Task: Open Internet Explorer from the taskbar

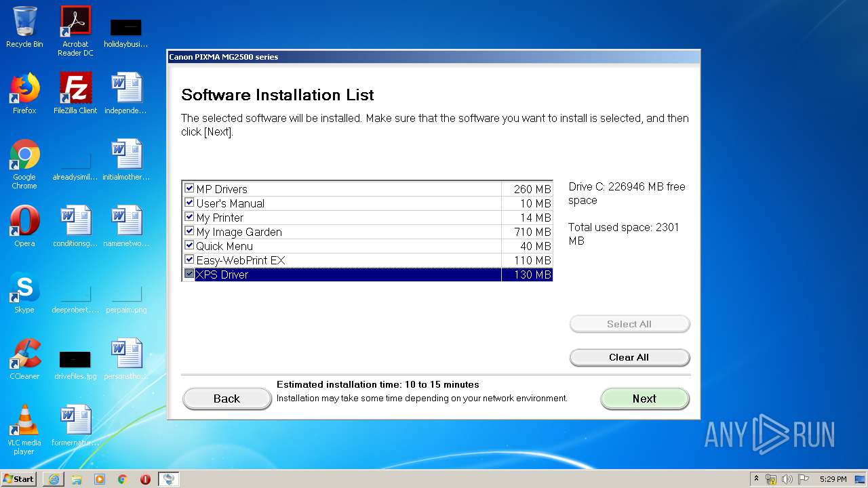Action: click(54, 479)
